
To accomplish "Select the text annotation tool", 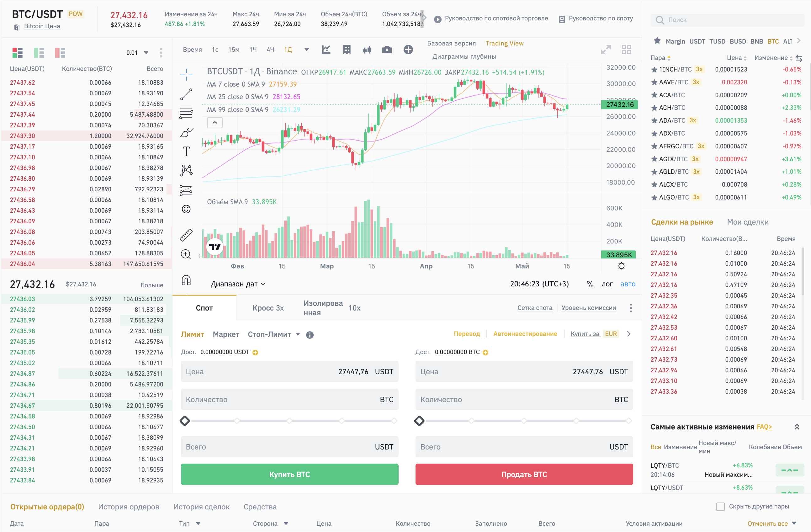I will (186, 151).
